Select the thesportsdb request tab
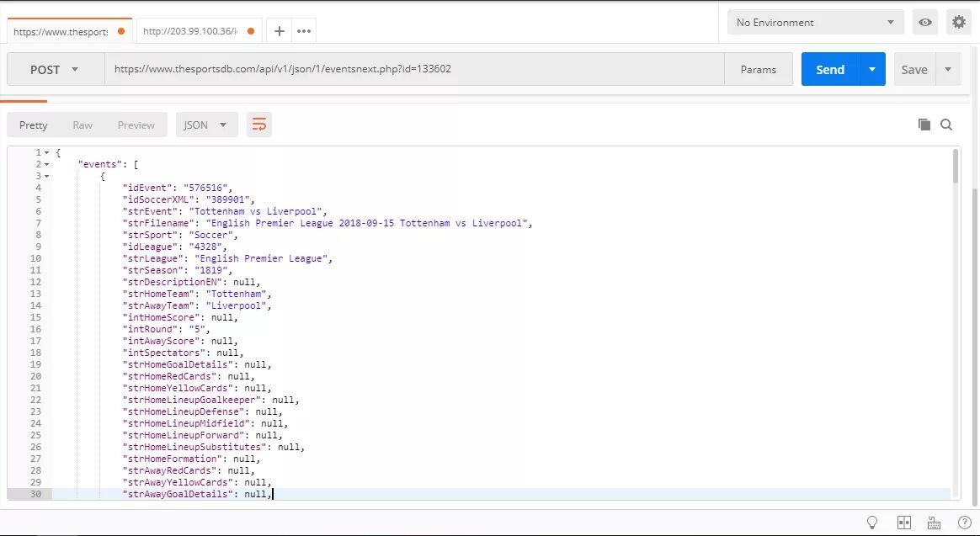The image size is (980, 536). (69, 31)
